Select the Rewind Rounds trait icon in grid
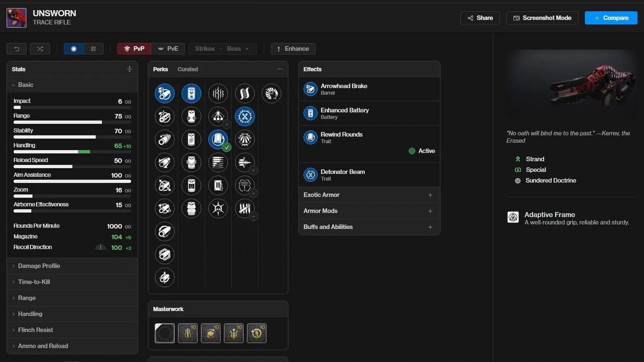The height and width of the screenshot is (362, 644). pyautogui.click(x=218, y=139)
